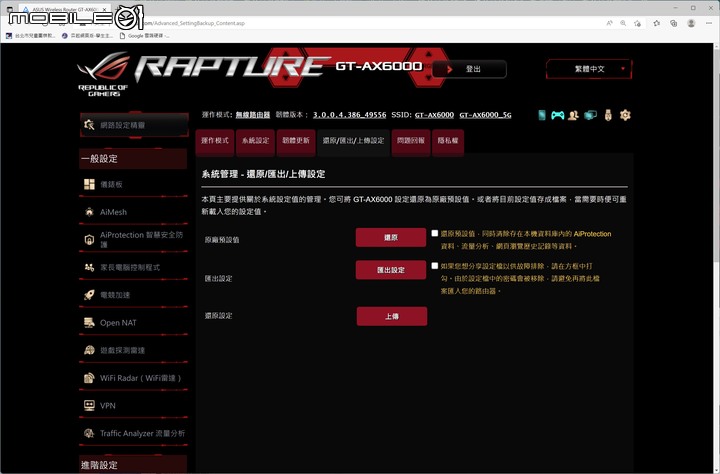Open browser favorites list icon

point(657,23)
